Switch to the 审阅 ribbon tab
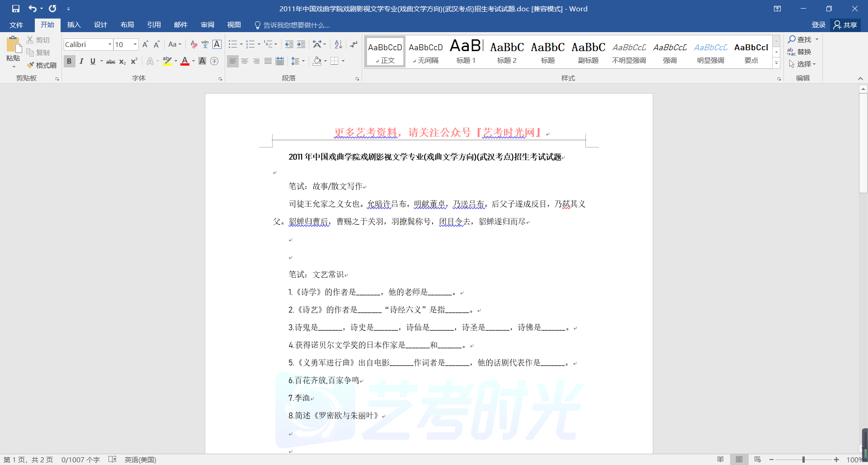This screenshot has width=868, height=465. [208, 25]
